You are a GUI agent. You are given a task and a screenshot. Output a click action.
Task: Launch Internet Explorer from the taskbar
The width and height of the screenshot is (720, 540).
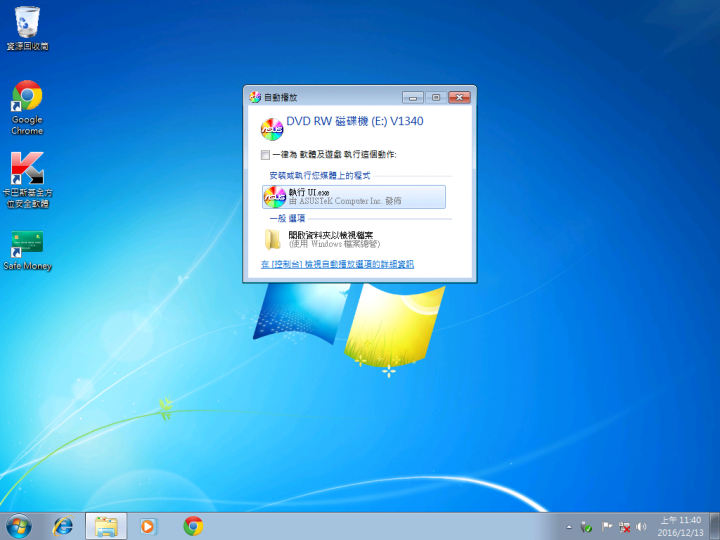click(63, 526)
